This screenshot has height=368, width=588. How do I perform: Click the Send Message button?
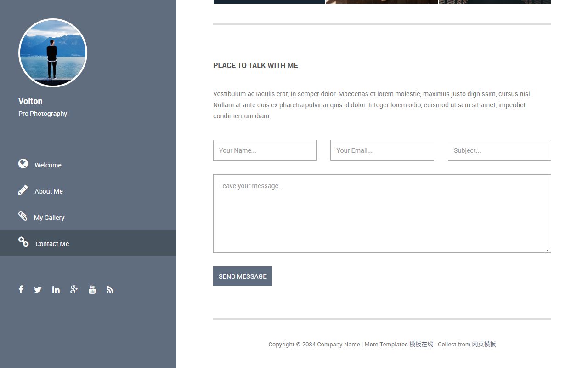[243, 276]
